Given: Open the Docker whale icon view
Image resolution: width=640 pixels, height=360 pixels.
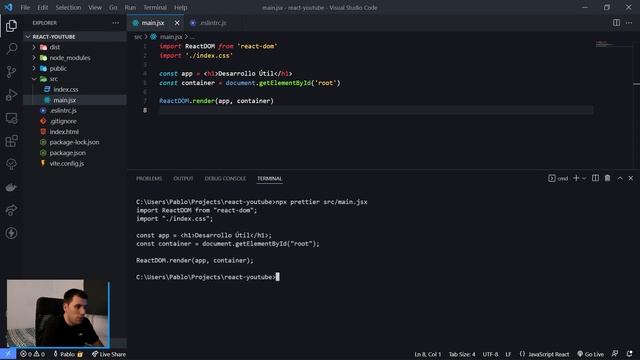Looking at the screenshot, I should tap(11, 187).
